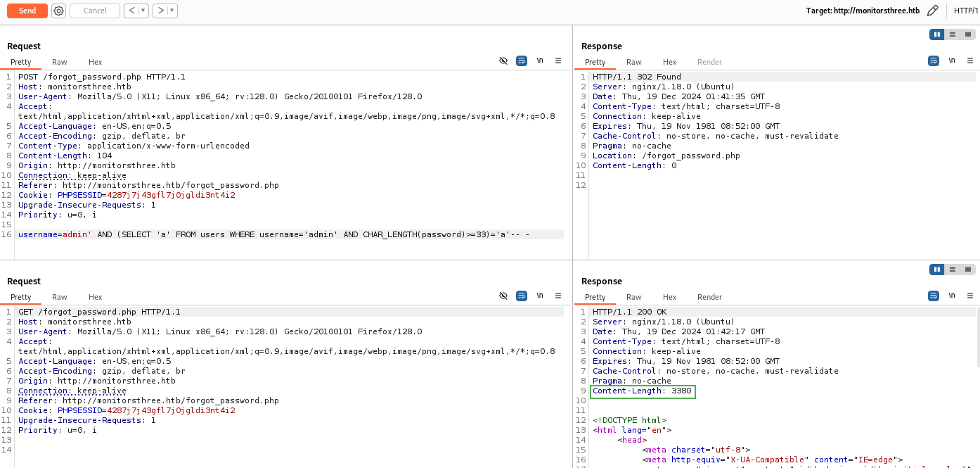
Task: Click the bottom Response vertical scrollbar
Action: pyautogui.click(x=977, y=336)
